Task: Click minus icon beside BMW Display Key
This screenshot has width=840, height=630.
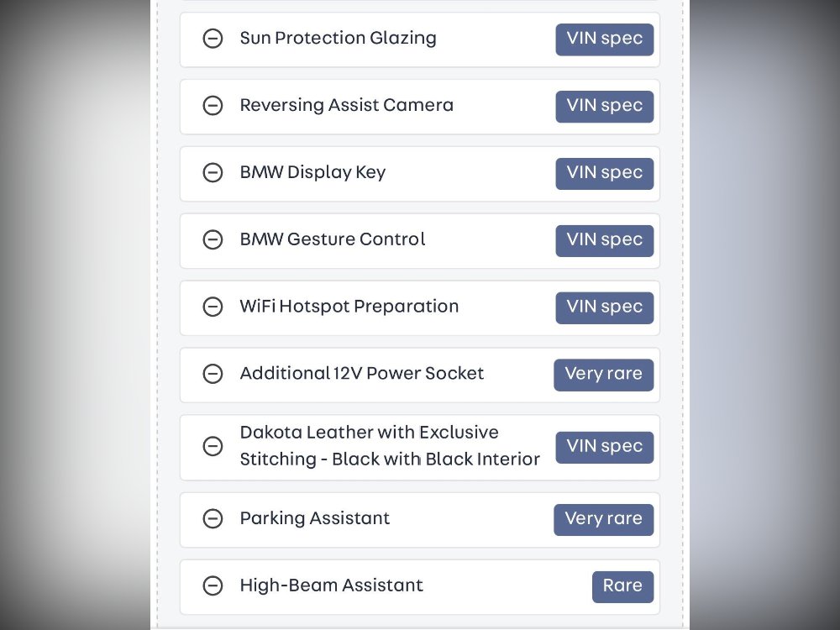Action: pos(213,172)
